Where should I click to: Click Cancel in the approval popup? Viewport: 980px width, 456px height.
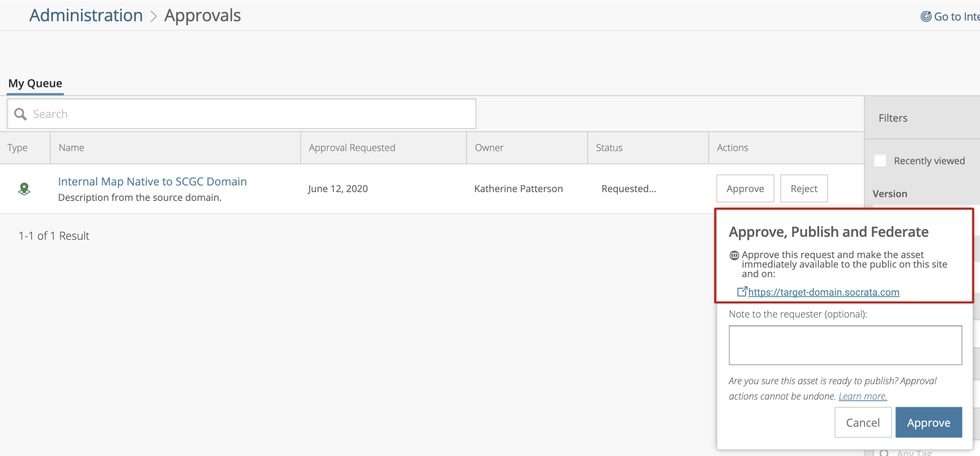point(863,422)
